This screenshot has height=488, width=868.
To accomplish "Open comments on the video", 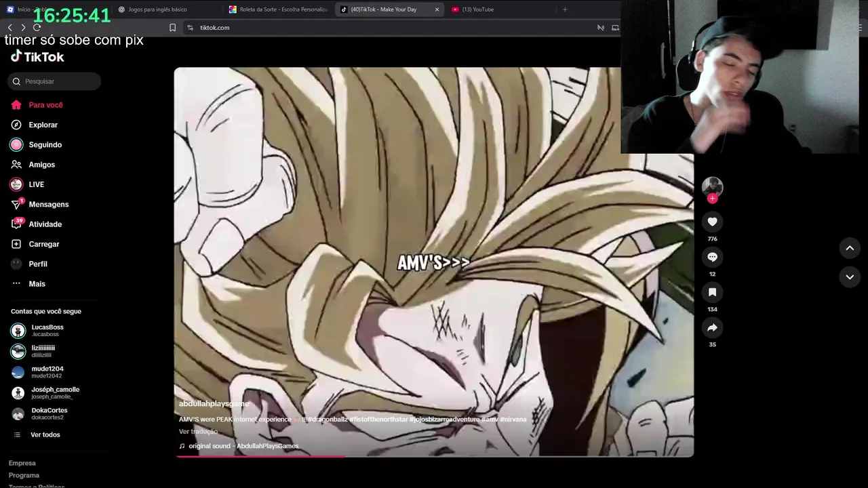I will [712, 257].
